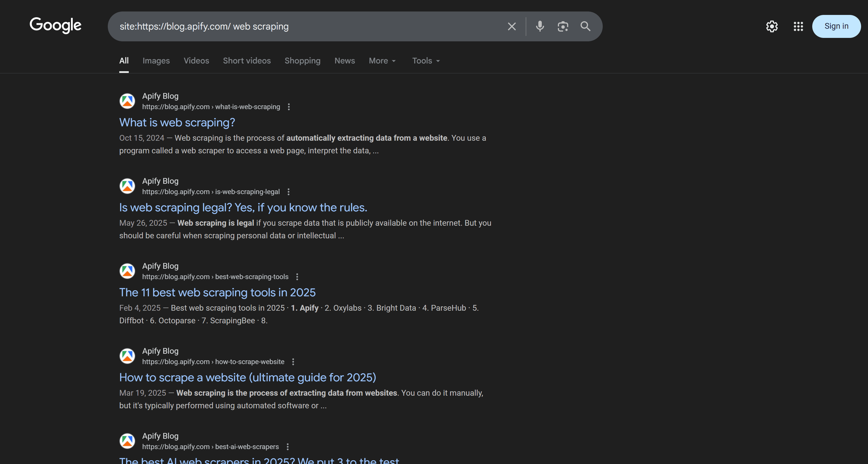
Task: Click inside the search query field
Action: (x=303, y=26)
